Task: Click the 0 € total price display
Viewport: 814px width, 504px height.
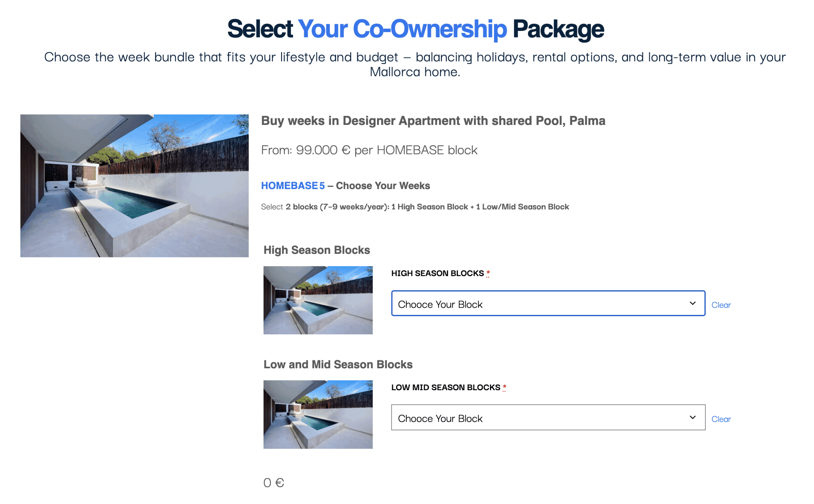Action: 273,482
